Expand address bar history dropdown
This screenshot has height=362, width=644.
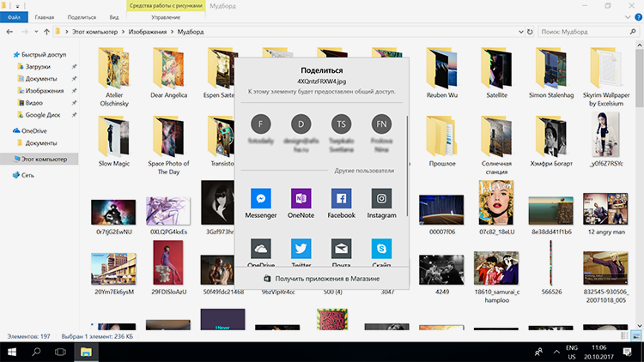[521, 32]
